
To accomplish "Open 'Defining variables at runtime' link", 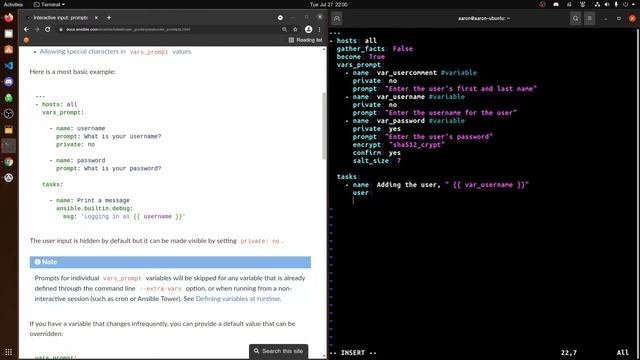I will pos(238,299).
